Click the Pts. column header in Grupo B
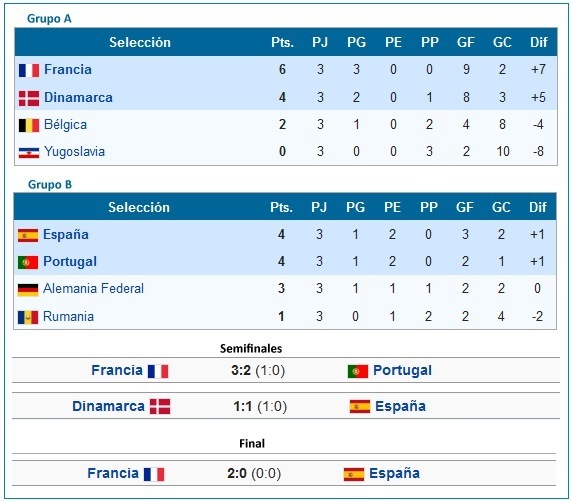This screenshot has width=571, height=501. 281,207
